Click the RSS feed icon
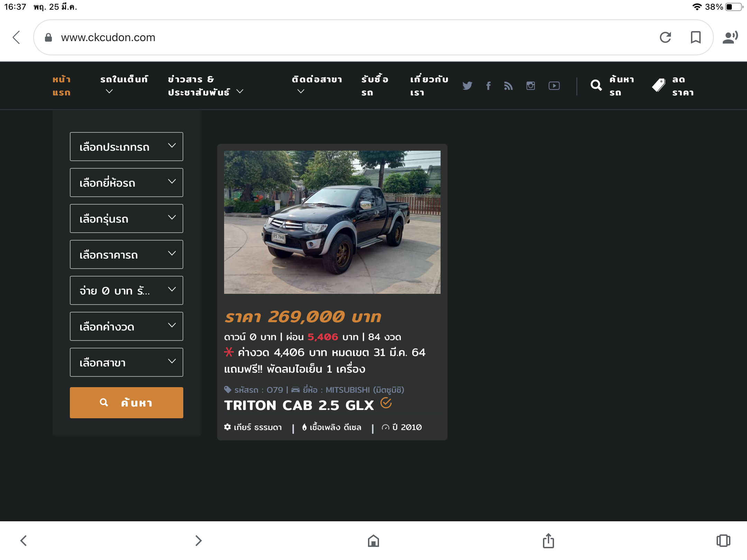This screenshot has height=560, width=747. (508, 86)
